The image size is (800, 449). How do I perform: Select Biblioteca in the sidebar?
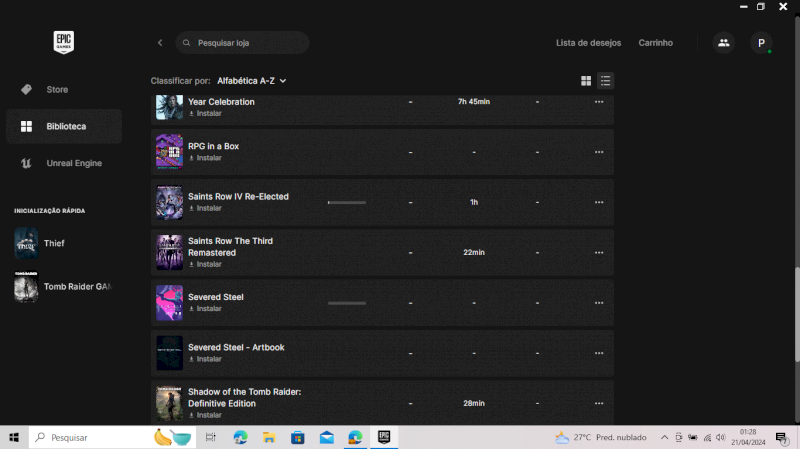coord(64,126)
